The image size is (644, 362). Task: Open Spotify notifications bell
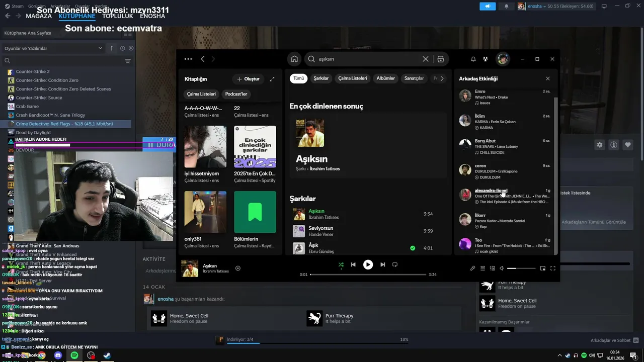point(473,59)
